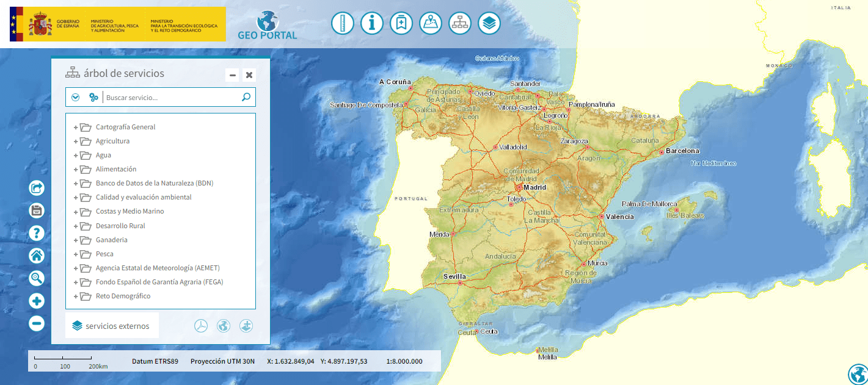Select the ruler measurement tool
This screenshot has width=868, height=385.
pyautogui.click(x=343, y=23)
